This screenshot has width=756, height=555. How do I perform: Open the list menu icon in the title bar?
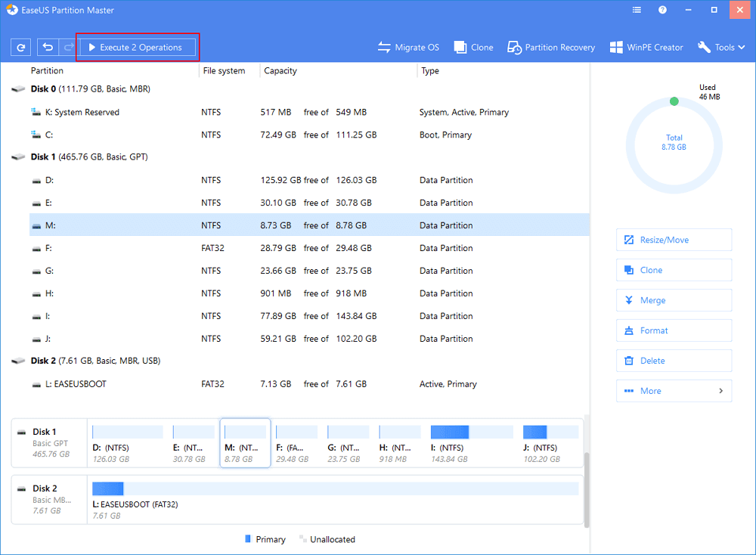coord(637,10)
